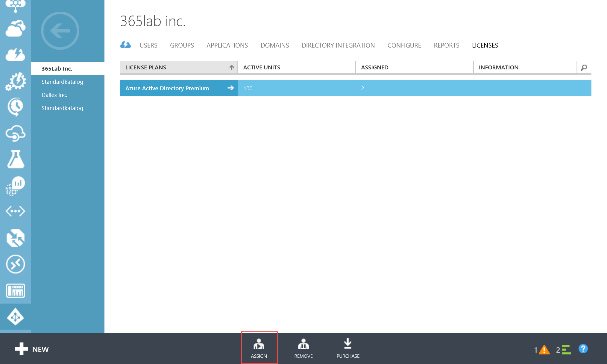This screenshot has width=607, height=364.
Task: Open the warning alerts indicator
Action: point(544,350)
